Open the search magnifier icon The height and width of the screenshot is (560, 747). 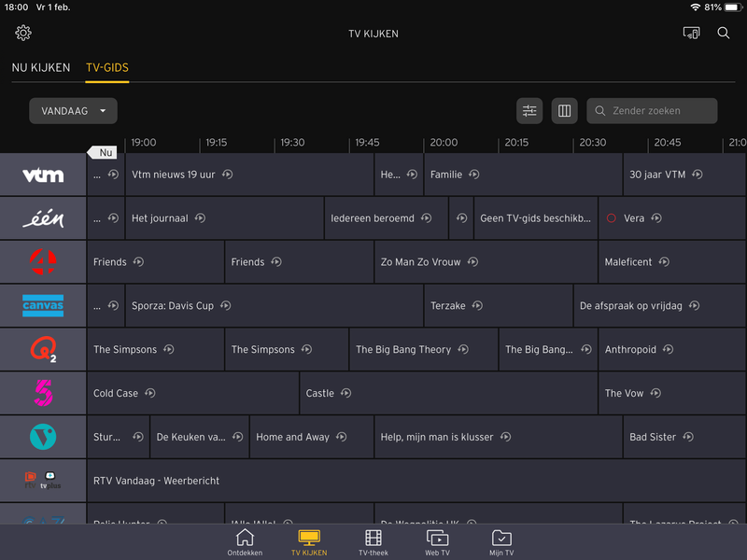[x=723, y=33]
